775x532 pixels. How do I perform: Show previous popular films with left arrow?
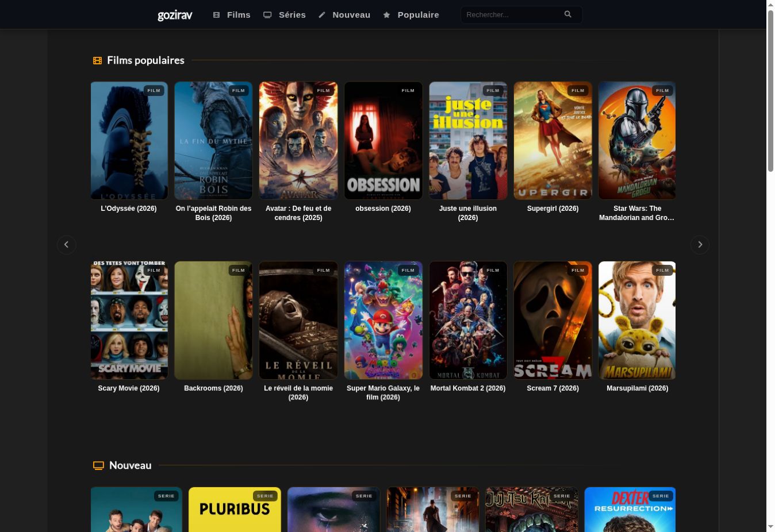(67, 245)
